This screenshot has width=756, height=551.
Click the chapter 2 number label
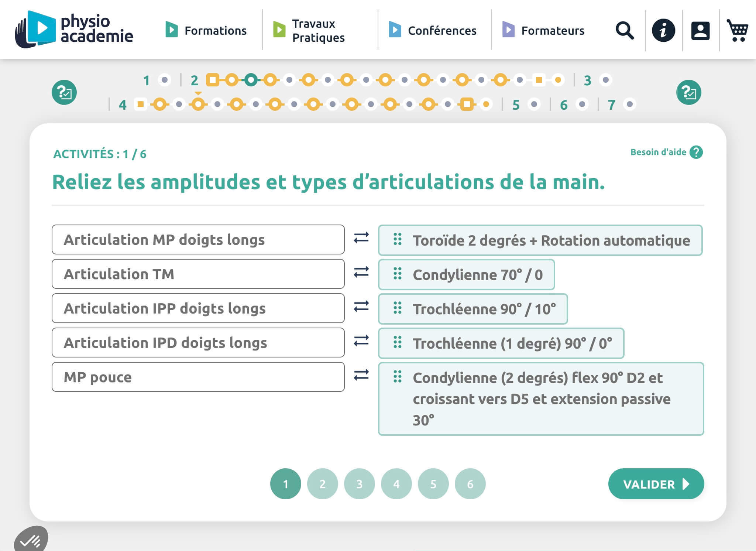(x=195, y=80)
